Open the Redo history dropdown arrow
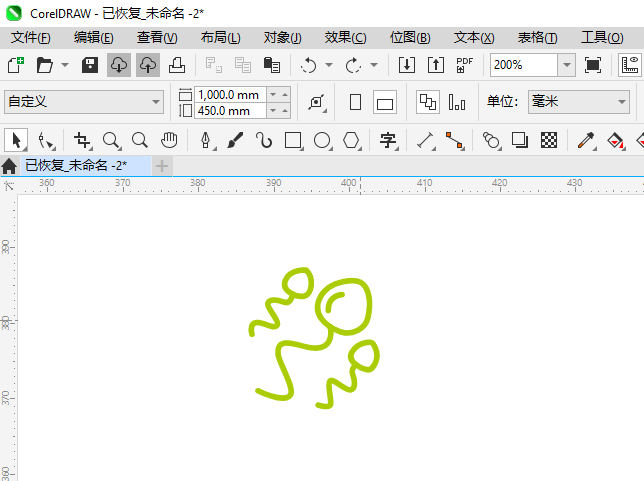This screenshot has height=481, width=644. [374, 65]
